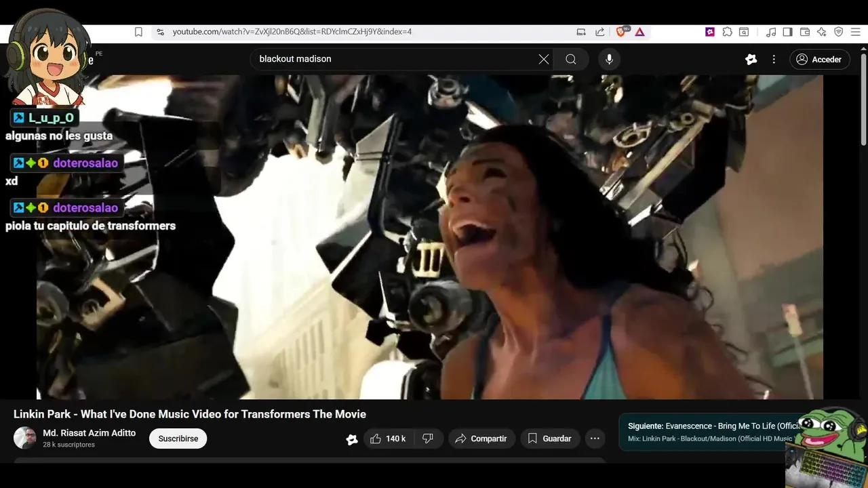Open site settings icon beside URL
This screenshot has width=868, height=488.
point(160,32)
